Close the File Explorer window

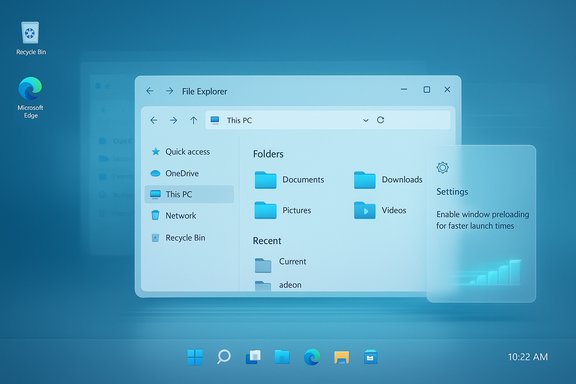[x=447, y=89]
